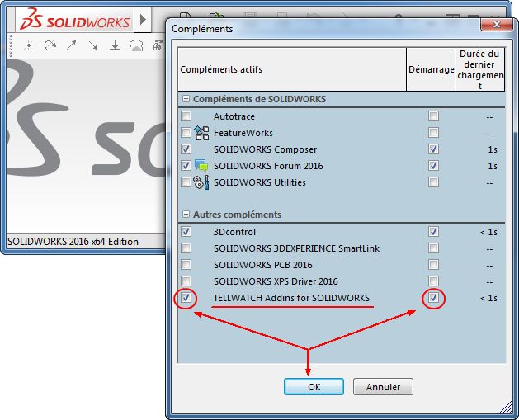Click Annuler to cancel the dialog
This screenshot has width=519, height=420.
[x=383, y=386]
